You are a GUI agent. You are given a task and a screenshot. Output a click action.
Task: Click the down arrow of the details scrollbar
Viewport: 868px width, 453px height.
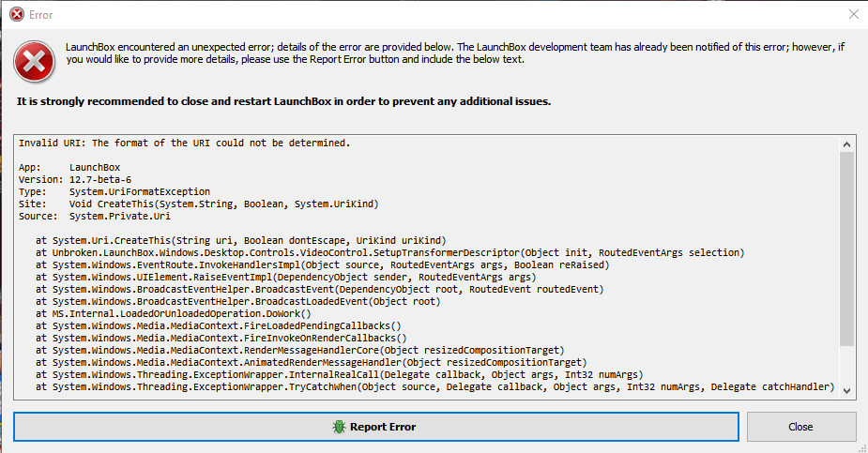point(846,390)
